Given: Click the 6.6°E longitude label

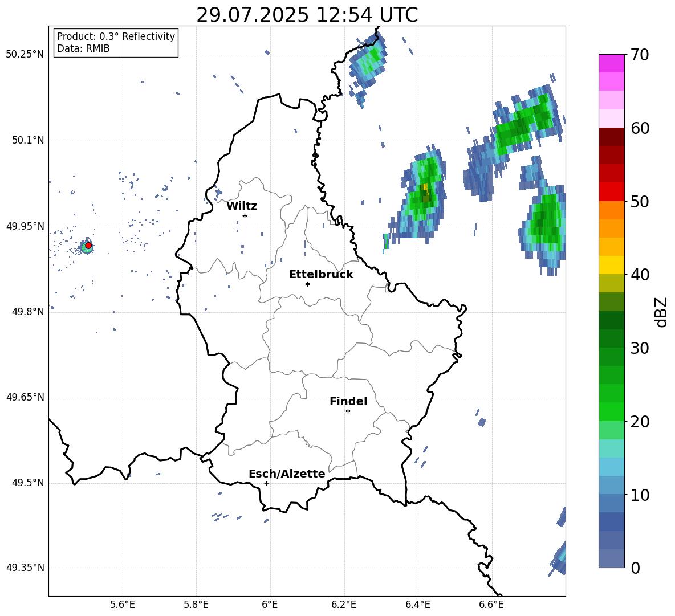Looking at the screenshot, I should point(491,605).
